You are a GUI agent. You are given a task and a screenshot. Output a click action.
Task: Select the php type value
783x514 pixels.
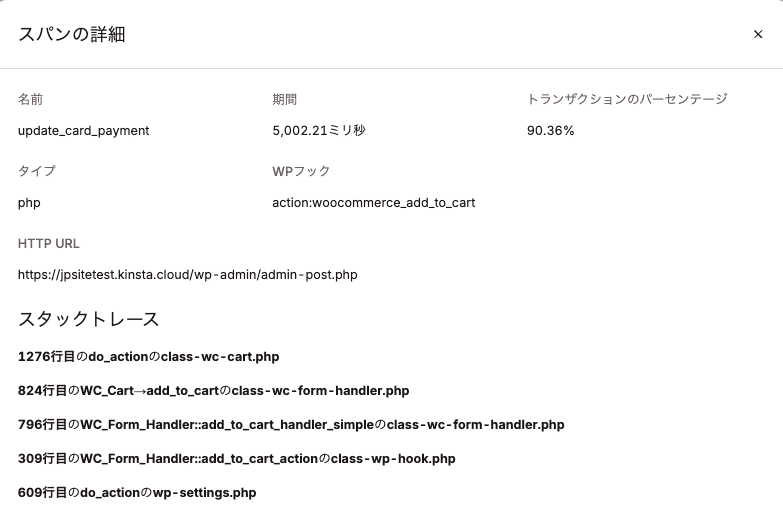pyautogui.click(x=29, y=202)
